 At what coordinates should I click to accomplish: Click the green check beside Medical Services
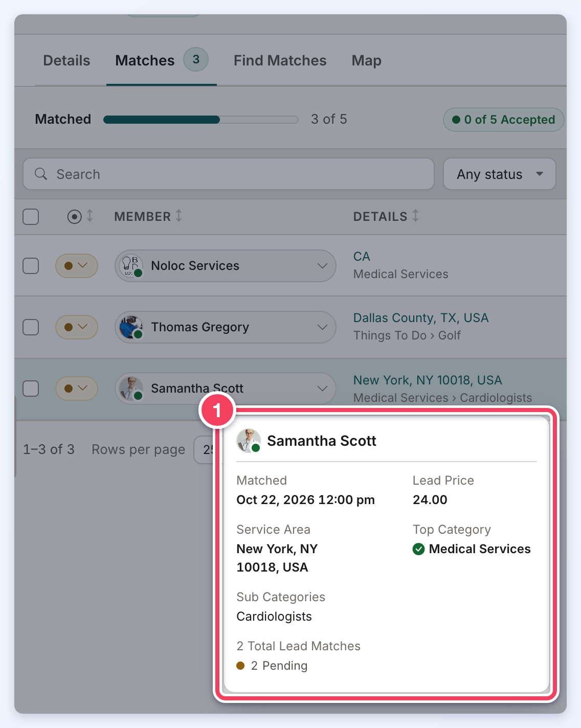click(418, 549)
